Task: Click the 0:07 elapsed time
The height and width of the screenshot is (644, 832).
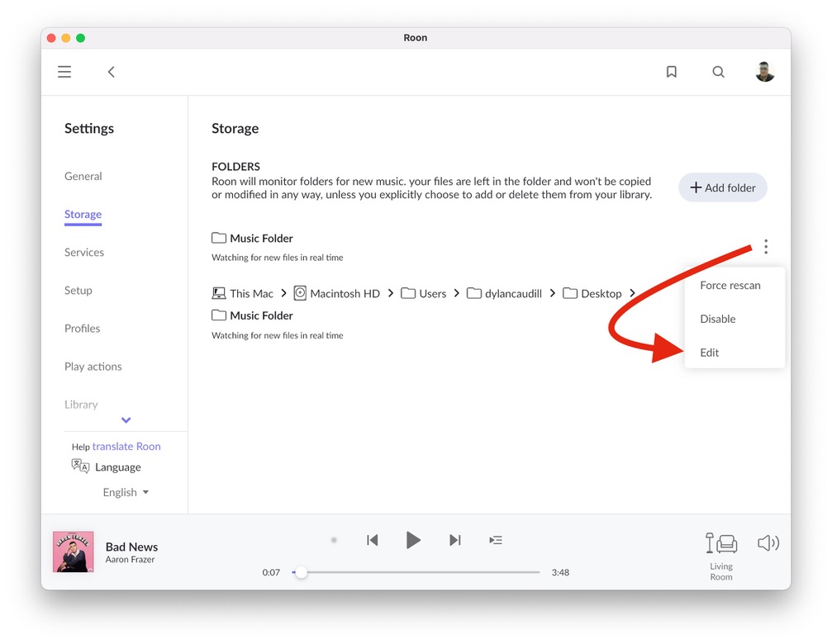Action: pos(271,572)
